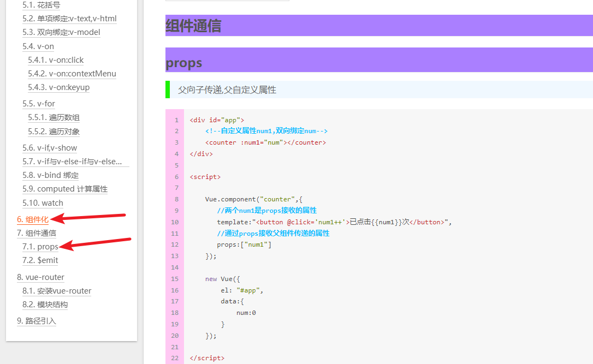Click the template: button code line
The height and width of the screenshot is (364, 593).
[334, 222]
